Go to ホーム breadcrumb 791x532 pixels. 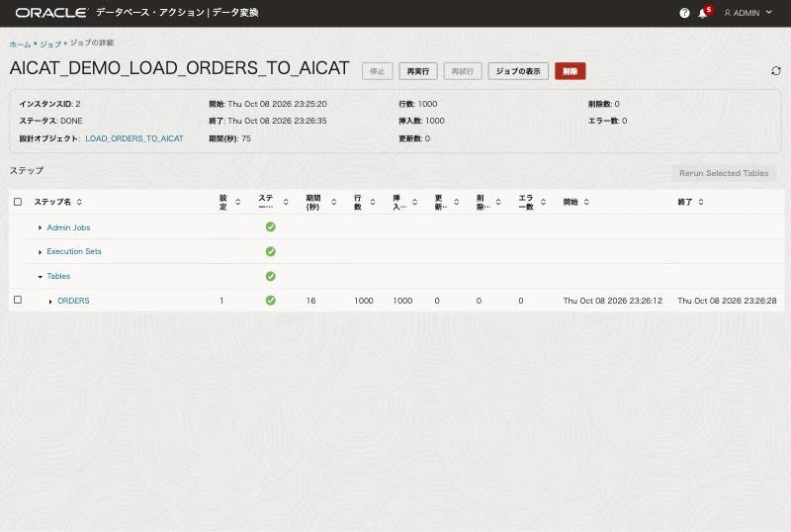20,44
